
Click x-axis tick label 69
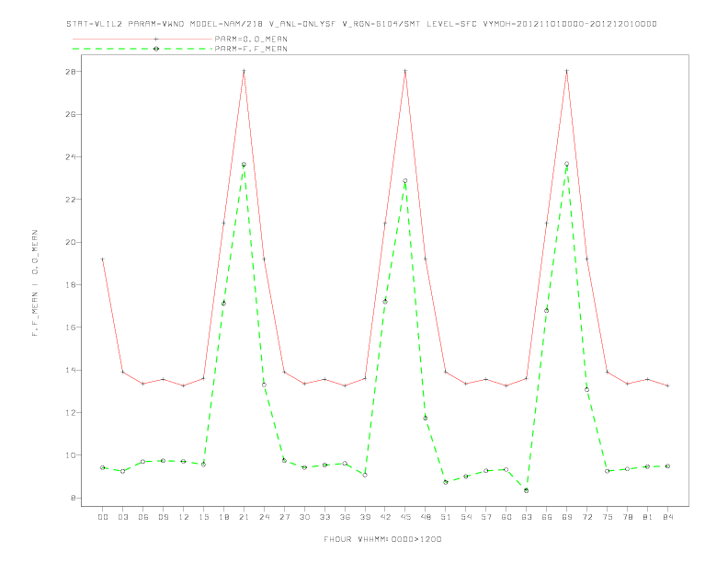click(x=566, y=517)
